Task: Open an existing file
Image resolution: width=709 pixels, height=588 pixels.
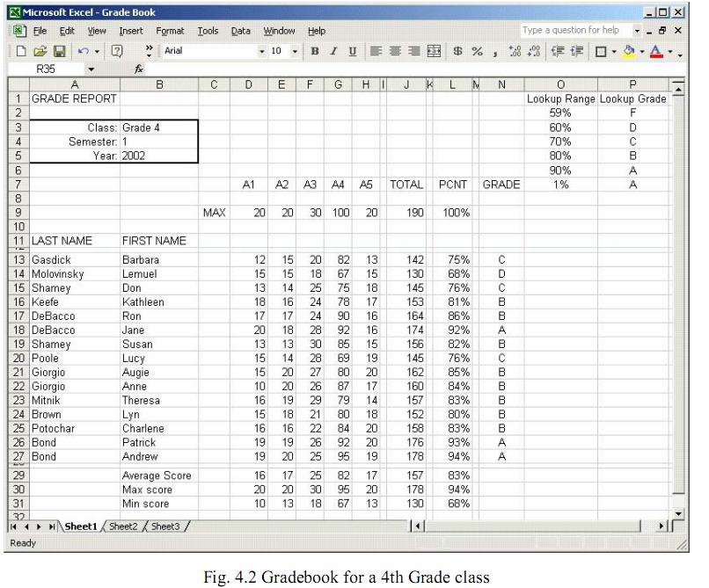Action: click(40, 53)
